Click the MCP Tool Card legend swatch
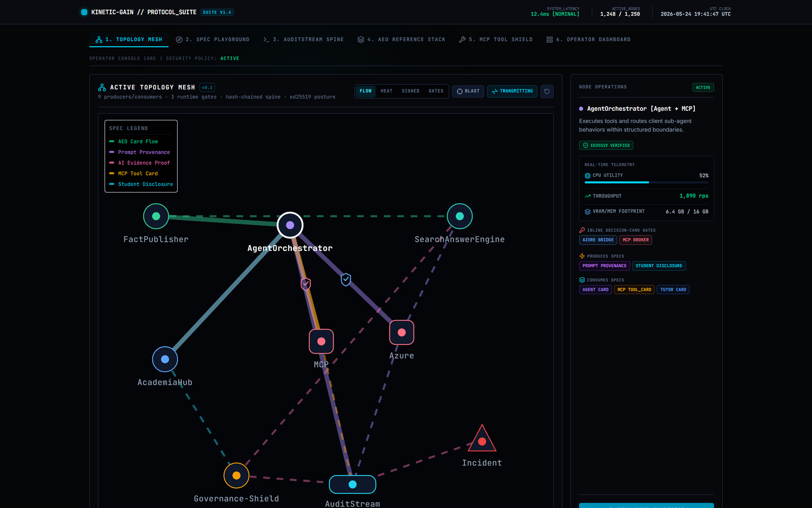This screenshot has width=812, height=508. [x=112, y=173]
